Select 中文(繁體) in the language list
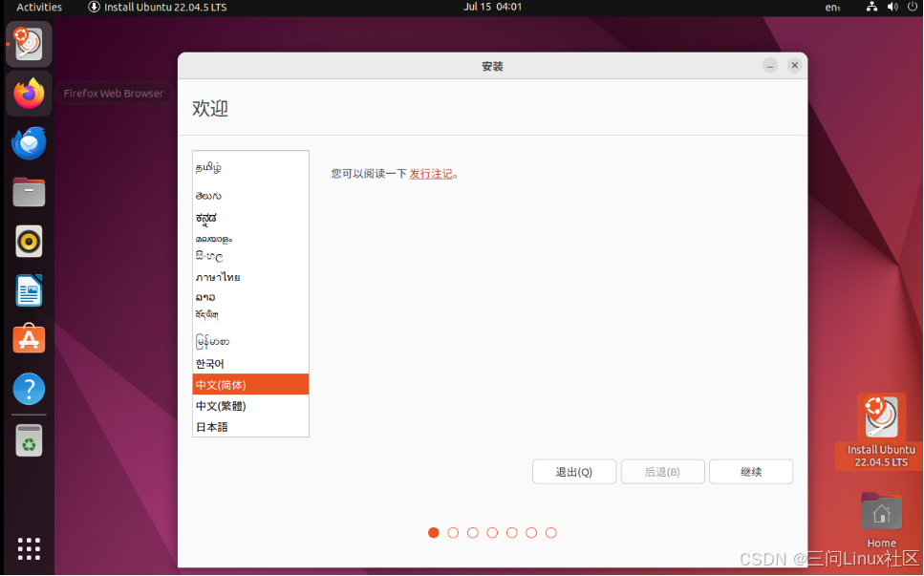Image resolution: width=924 pixels, height=576 pixels. click(x=250, y=406)
